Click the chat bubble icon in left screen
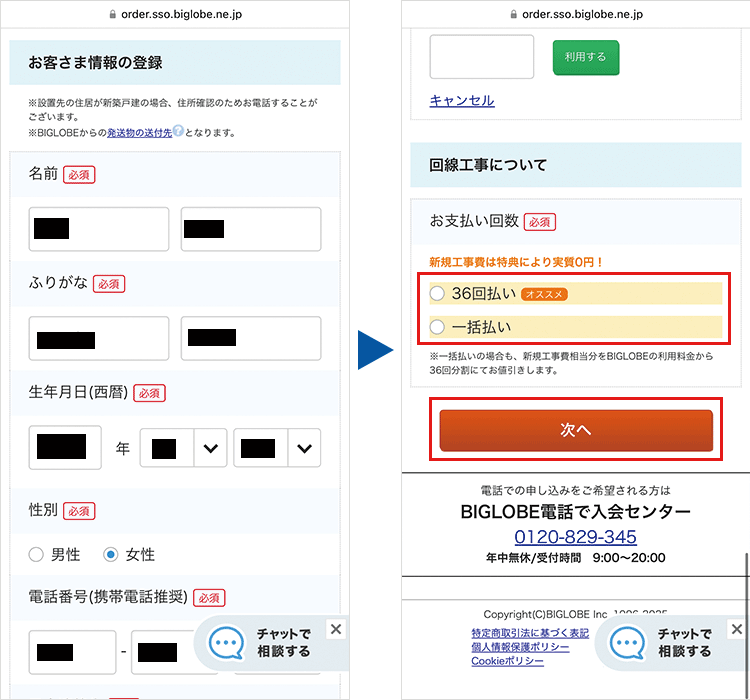Image resolution: width=750 pixels, height=700 pixels. click(x=226, y=643)
